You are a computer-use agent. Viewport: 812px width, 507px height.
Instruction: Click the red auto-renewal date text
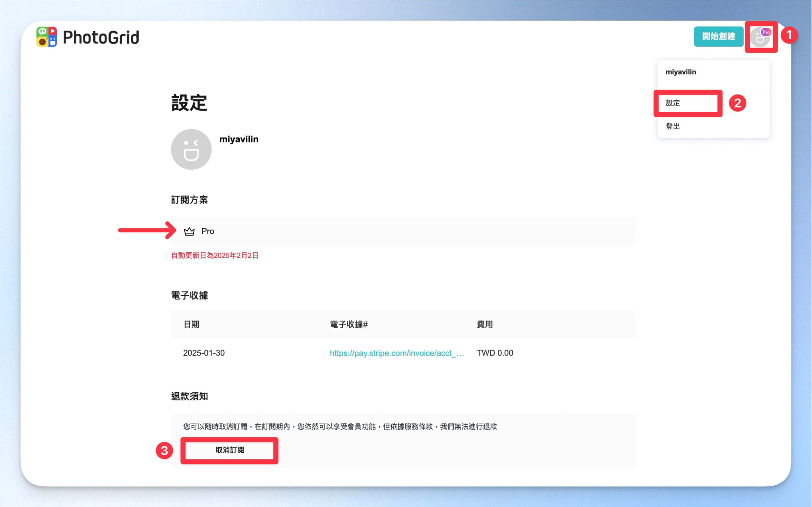pos(215,256)
